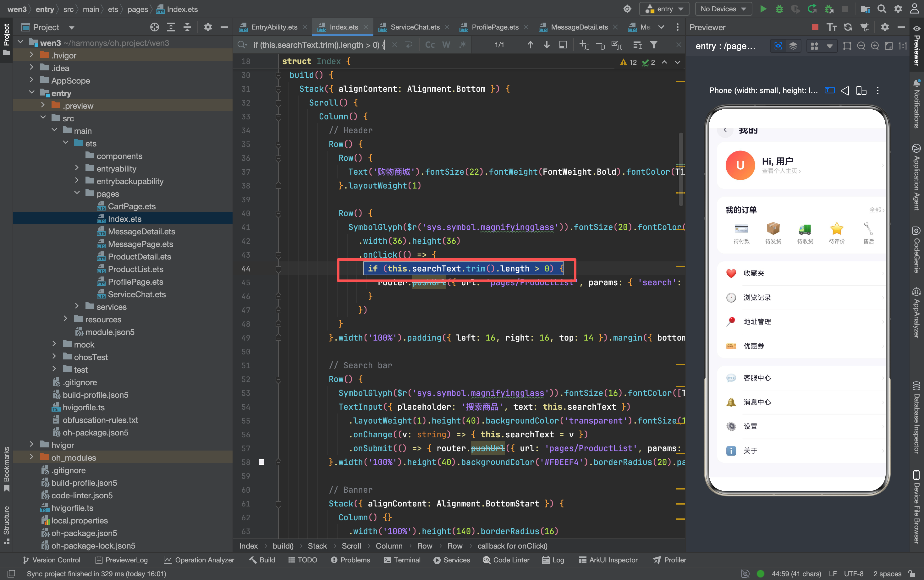Rotate the preview device screen

861,90
